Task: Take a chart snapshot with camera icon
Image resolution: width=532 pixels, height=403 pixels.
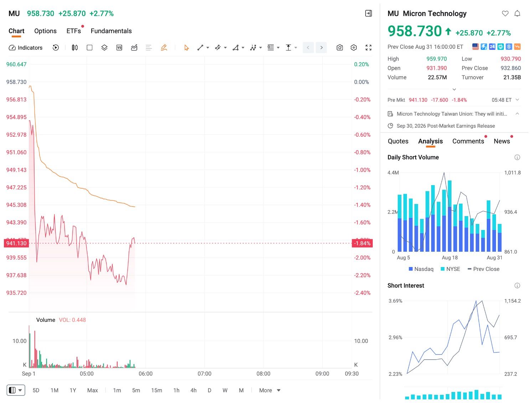Action: click(340, 48)
